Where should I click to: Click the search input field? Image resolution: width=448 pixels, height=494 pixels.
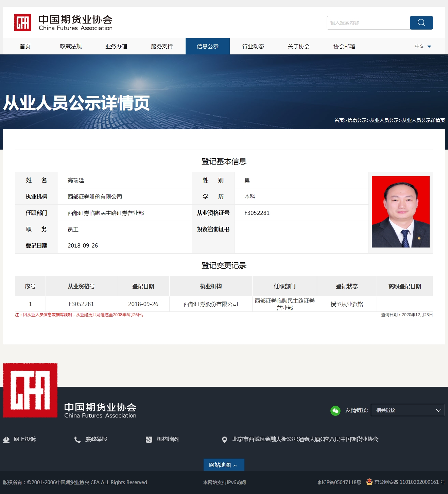(368, 23)
